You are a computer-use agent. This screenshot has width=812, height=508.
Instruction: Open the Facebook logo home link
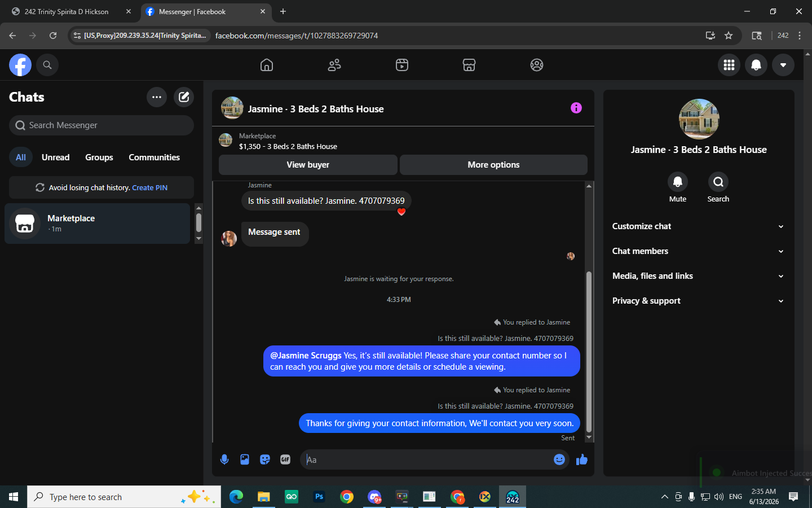click(x=20, y=65)
